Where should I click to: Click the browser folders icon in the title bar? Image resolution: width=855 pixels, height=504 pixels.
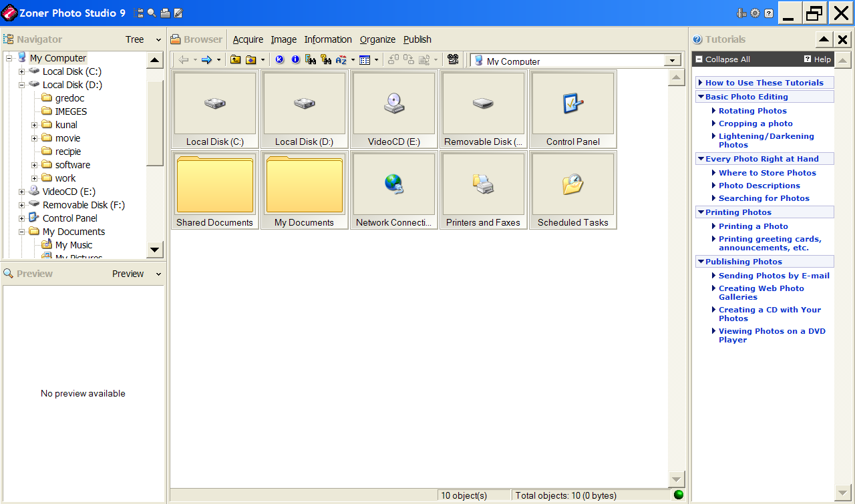pos(165,13)
